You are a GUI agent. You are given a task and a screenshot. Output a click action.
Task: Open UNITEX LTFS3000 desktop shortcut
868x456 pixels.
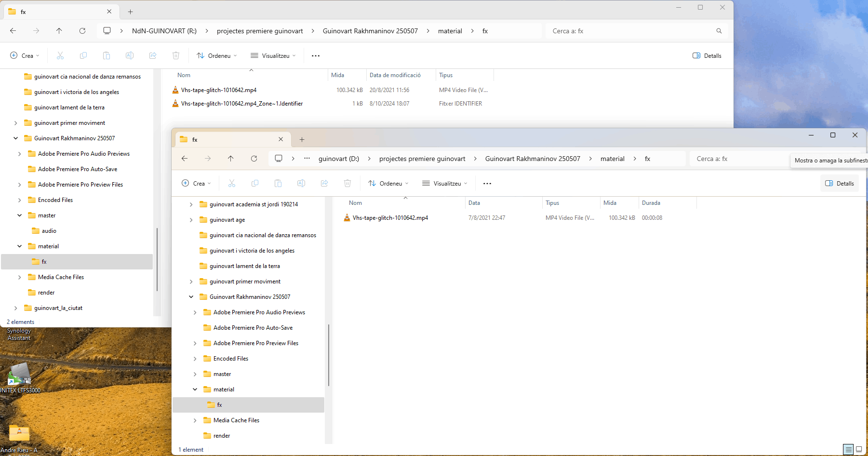20,378
